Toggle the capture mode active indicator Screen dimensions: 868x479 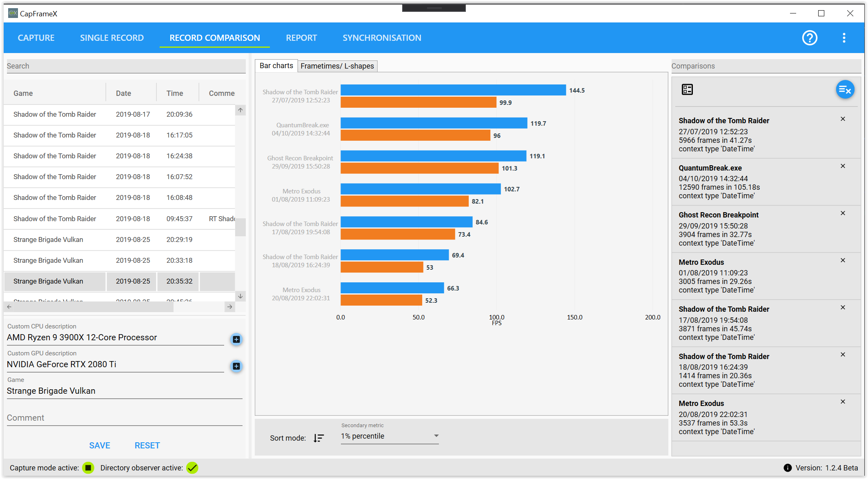click(88, 468)
